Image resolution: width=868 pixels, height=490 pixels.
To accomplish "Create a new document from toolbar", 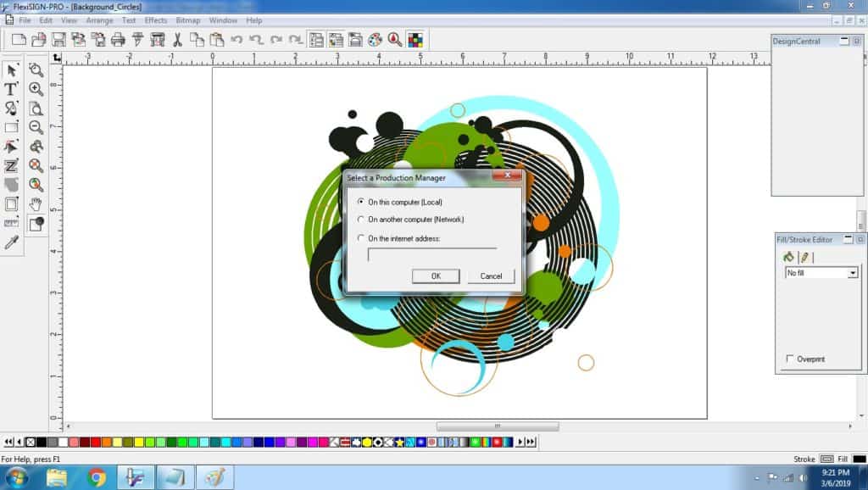I will pyautogui.click(x=19, y=40).
